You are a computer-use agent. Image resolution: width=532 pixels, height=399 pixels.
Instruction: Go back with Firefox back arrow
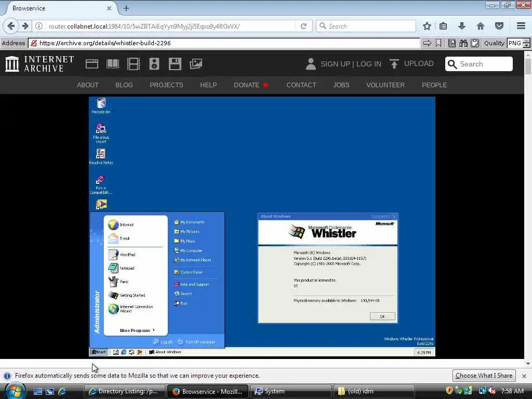11,26
